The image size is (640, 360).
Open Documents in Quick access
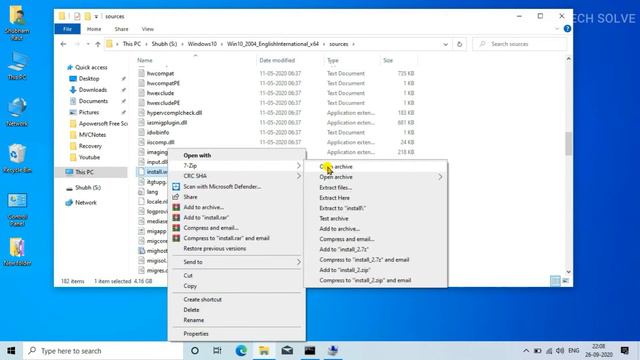click(93, 101)
